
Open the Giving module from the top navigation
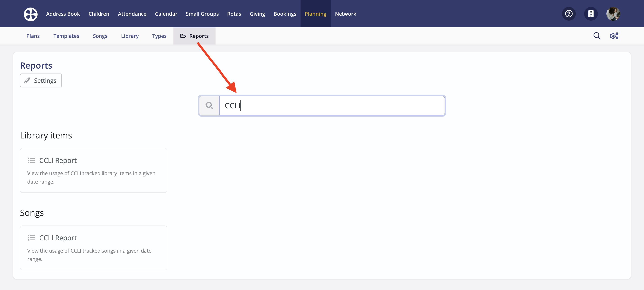coord(257,14)
